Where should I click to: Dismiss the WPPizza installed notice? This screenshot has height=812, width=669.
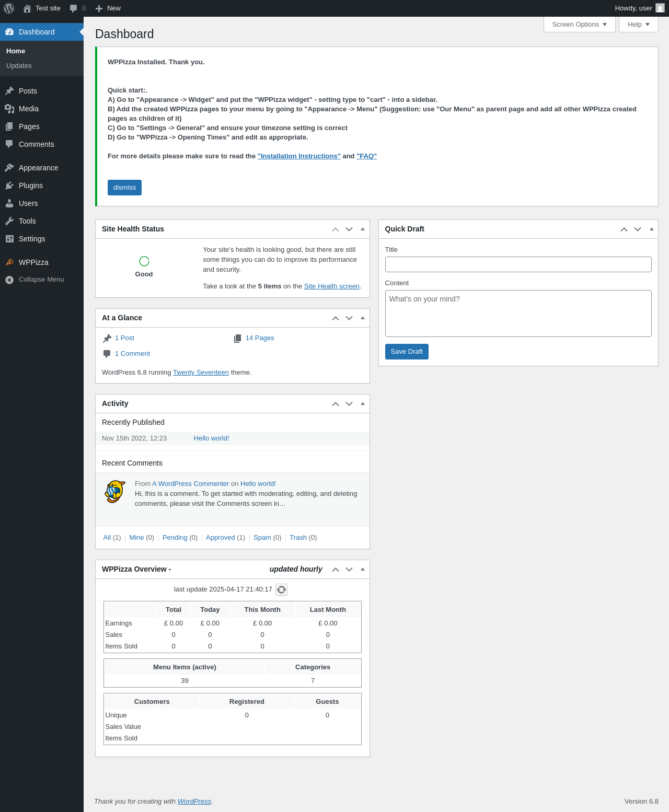(x=124, y=188)
